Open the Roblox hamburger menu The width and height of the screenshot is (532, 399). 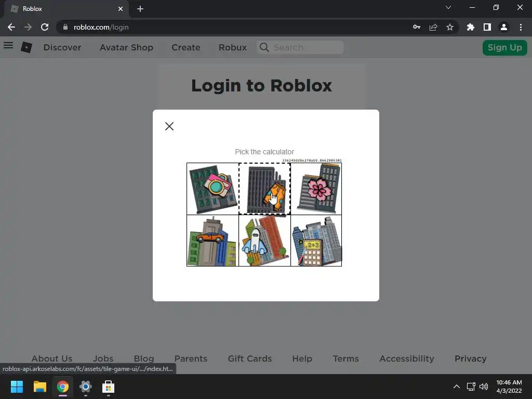(8, 45)
